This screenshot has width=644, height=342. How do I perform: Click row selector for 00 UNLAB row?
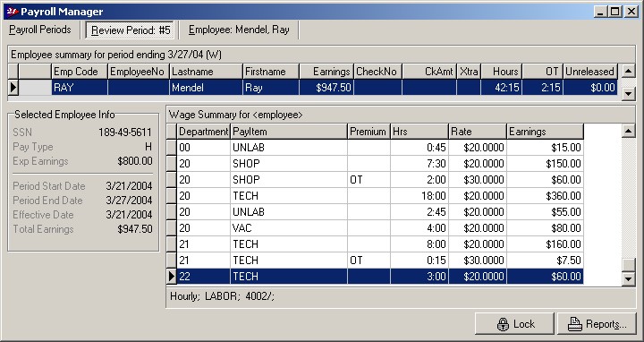click(x=172, y=148)
